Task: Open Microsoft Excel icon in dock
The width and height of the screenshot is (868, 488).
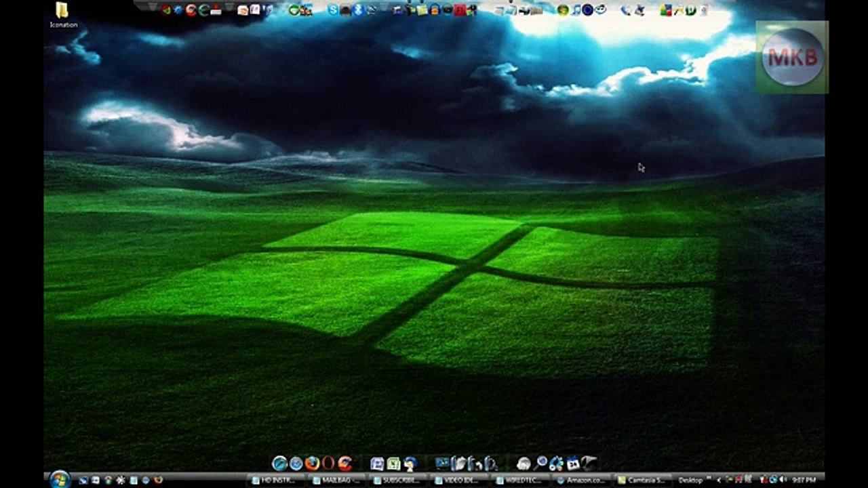Action: point(393,464)
